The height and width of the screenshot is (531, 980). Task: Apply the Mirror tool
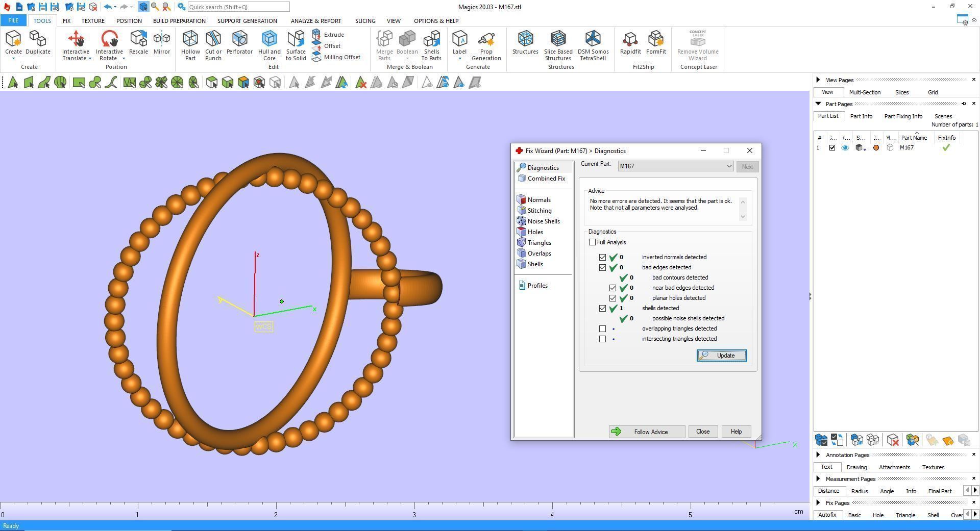point(162,43)
